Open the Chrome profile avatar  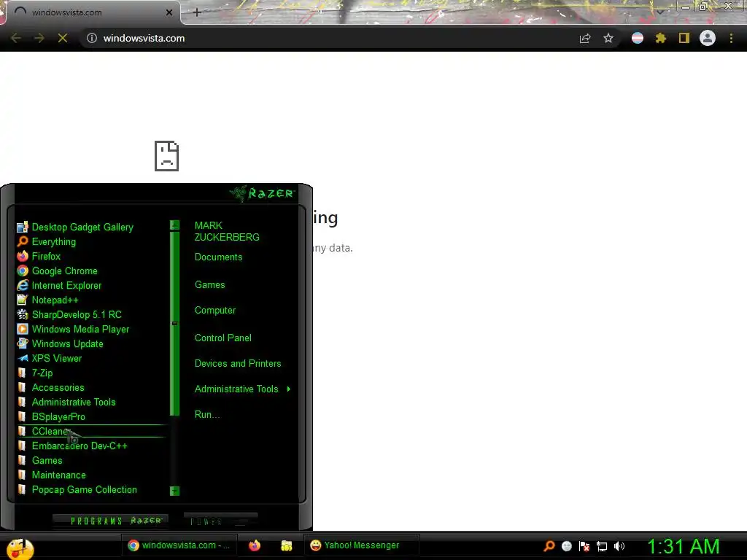[x=708, y=38]
